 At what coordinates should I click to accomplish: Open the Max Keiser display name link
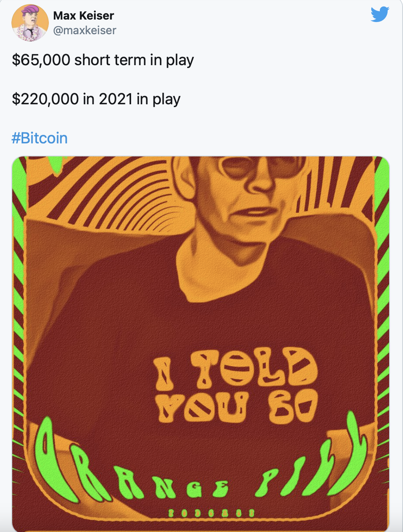click(83, 15)
